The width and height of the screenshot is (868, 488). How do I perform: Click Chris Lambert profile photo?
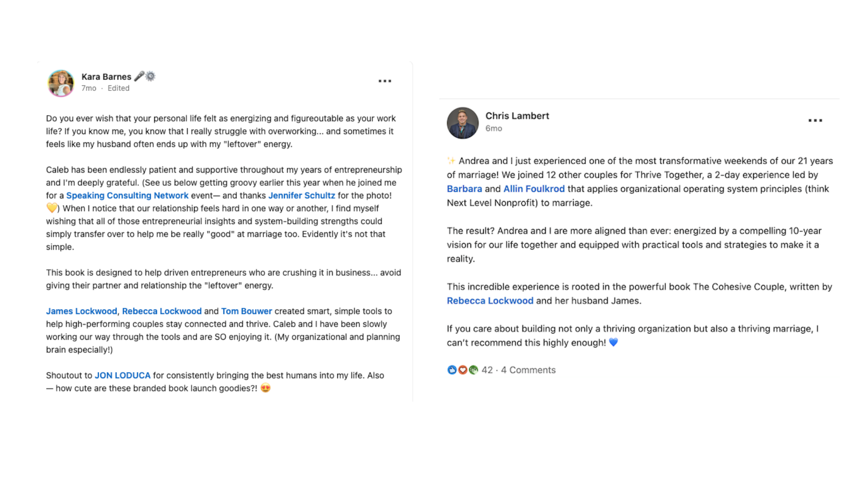pyautogui.click(x=462, y=123)
